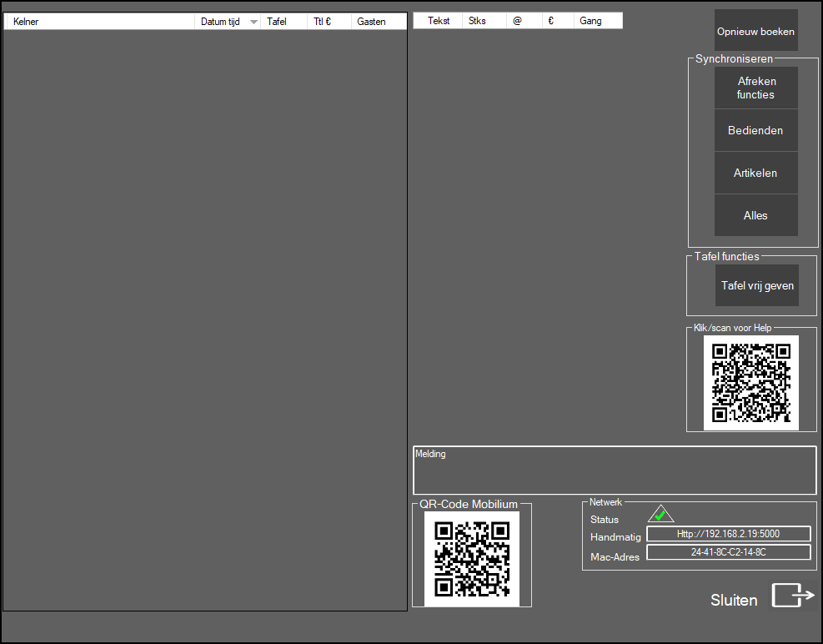
Task: Synchronize Artikelen
Action: [x=755, y=173]
